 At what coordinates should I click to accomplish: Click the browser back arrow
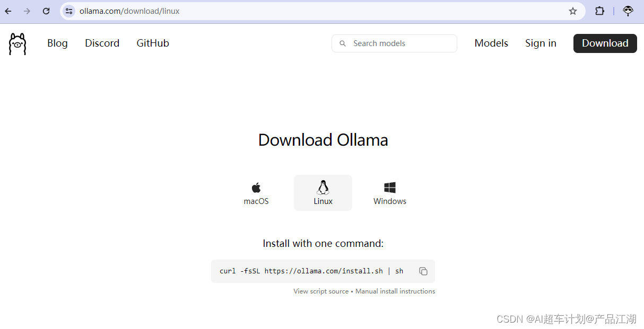point(8,11)
